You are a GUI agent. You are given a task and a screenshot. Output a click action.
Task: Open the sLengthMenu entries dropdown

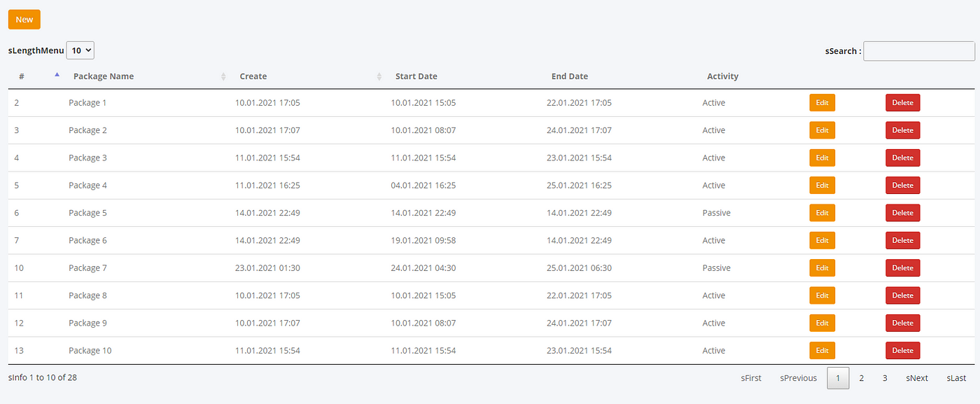click(x=80, y=50)
